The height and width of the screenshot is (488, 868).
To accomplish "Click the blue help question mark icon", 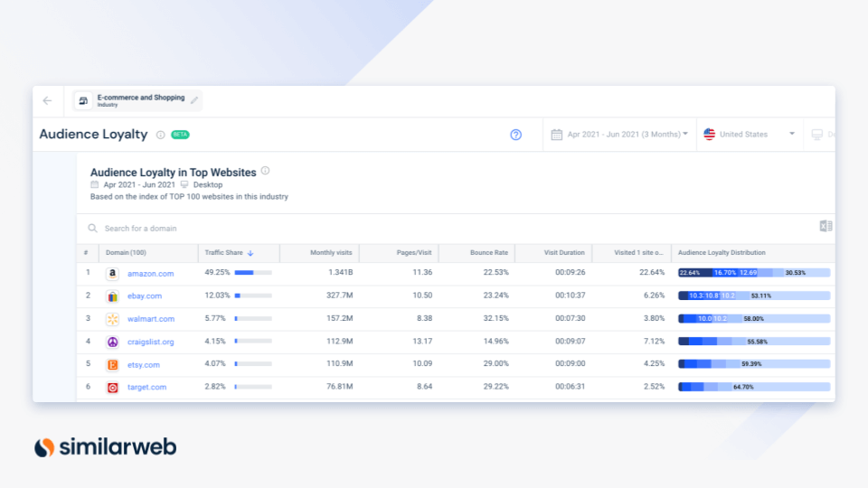I will pyautogui.click(x=516, y=135).
